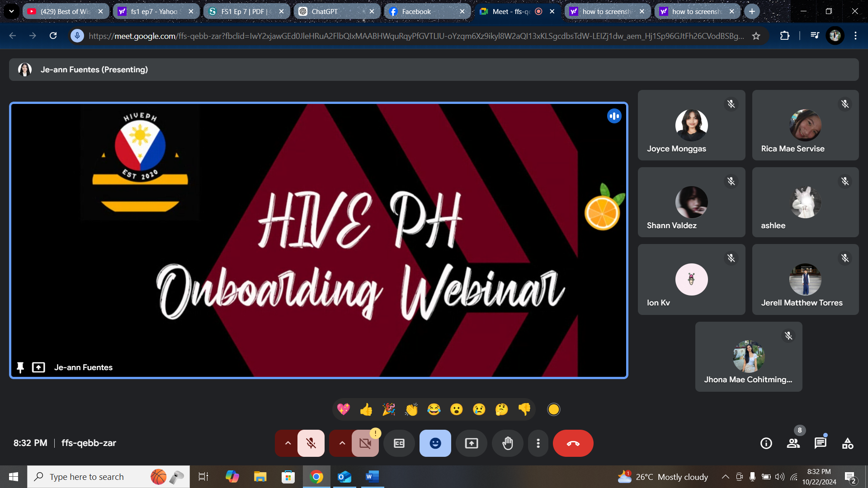Open Microsoft Word from taskbar
Viewport: 868px width, 488px height.
tap(372, 477)
